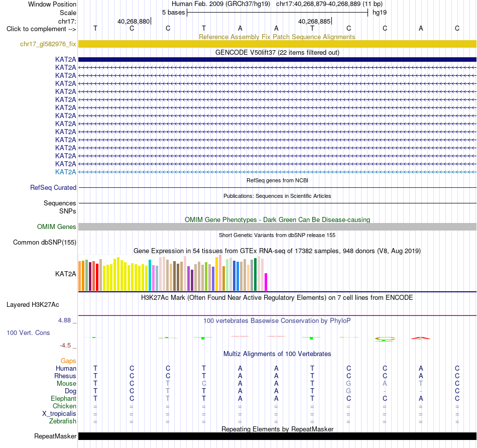Open 'OMIM Gene Phenotypes' track title
Image resolution: width=477 pixels, height=448 pixels.
277,220
